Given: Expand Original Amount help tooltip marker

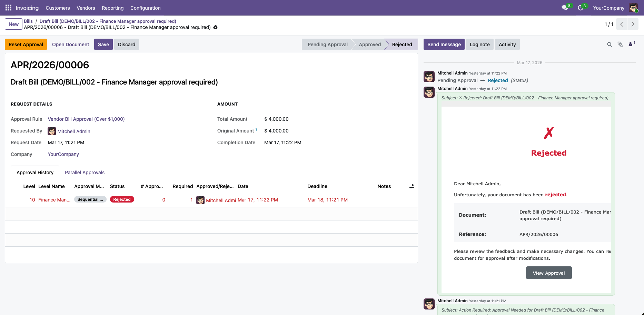Looking at the screenshot, I should (256, 129).
